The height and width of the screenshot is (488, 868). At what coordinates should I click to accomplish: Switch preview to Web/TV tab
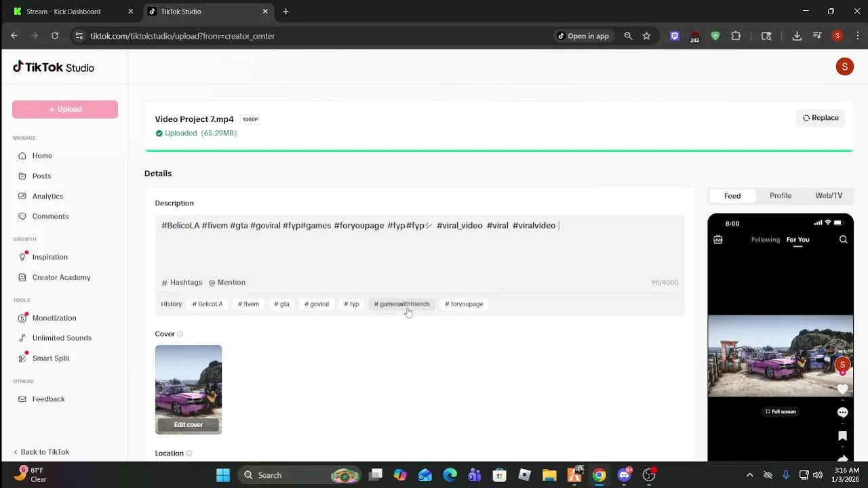point(829,196)
